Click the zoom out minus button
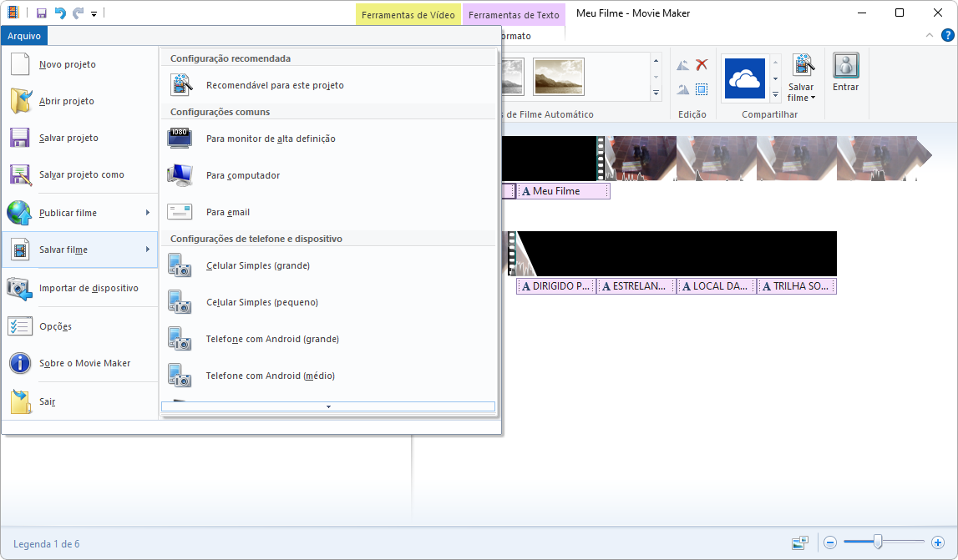Viewport: 958px width, 560px height. tap(829, 542)
